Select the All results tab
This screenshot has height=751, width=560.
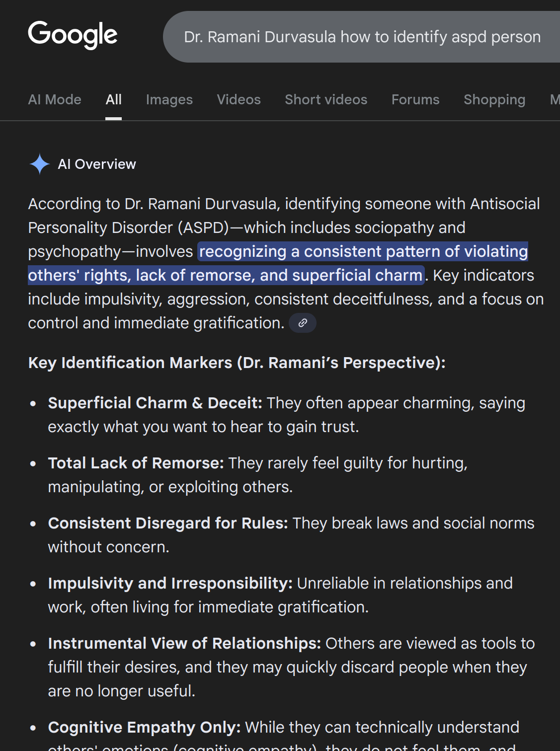tap(113, 100)
